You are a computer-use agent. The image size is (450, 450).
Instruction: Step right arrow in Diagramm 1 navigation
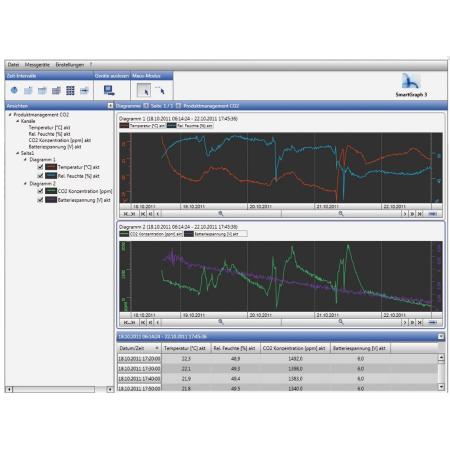pos(405,214)
